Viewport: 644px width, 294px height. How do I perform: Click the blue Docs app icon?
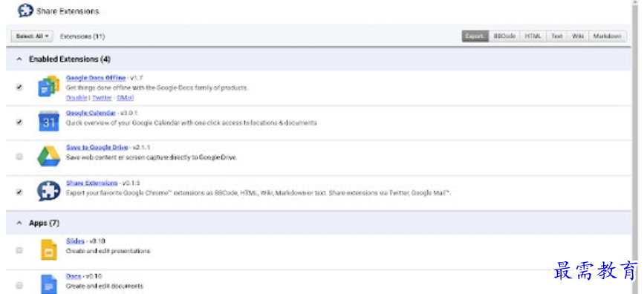(48, 284)
